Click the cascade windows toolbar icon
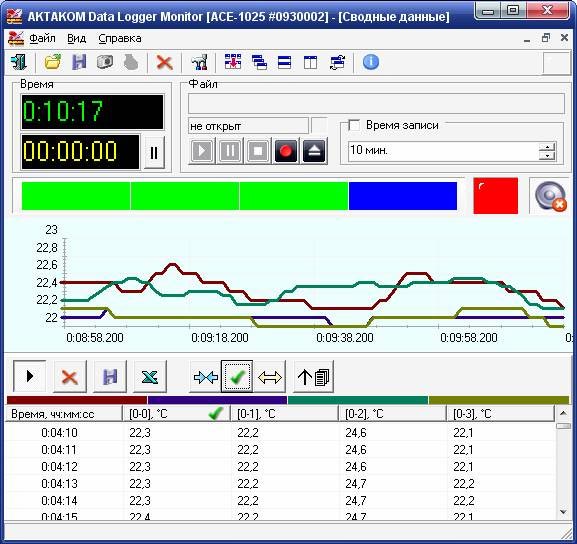 tap(259, 62)
